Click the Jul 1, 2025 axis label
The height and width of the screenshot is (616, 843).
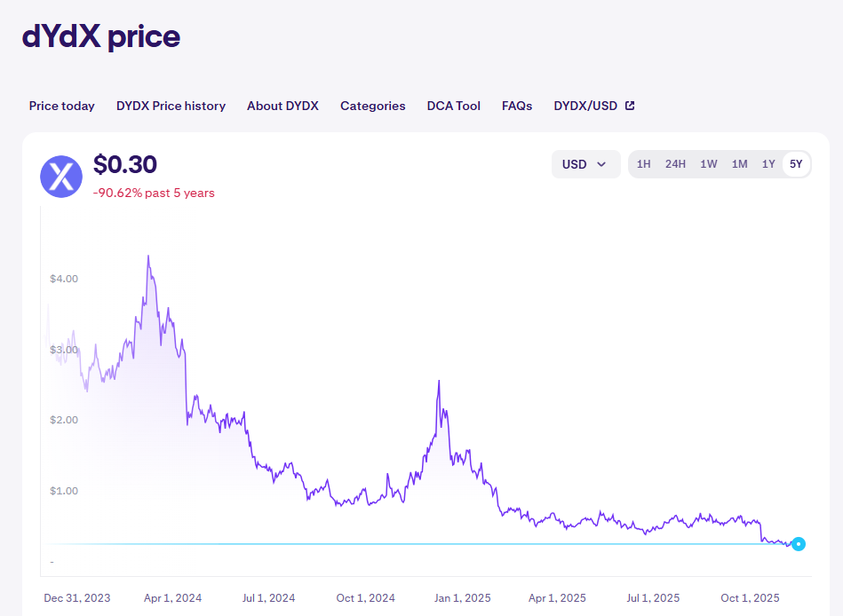coord(653,597)
